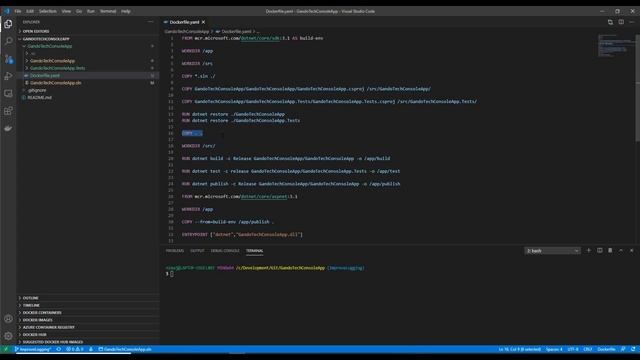Create a new terminal with plus icon
This screenshot has height=360, width=640.
[x=589, y=251]
